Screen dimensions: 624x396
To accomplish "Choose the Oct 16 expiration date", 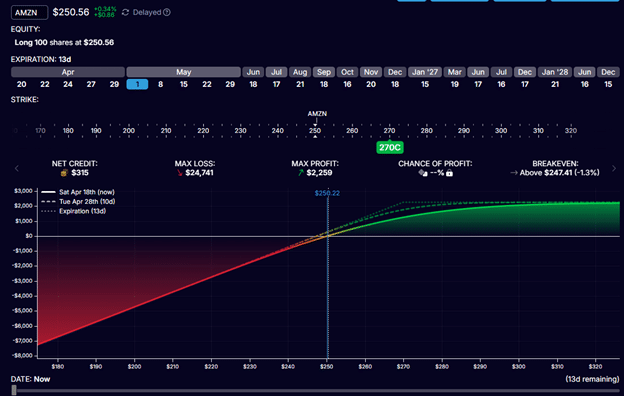I will coord(347,84).
